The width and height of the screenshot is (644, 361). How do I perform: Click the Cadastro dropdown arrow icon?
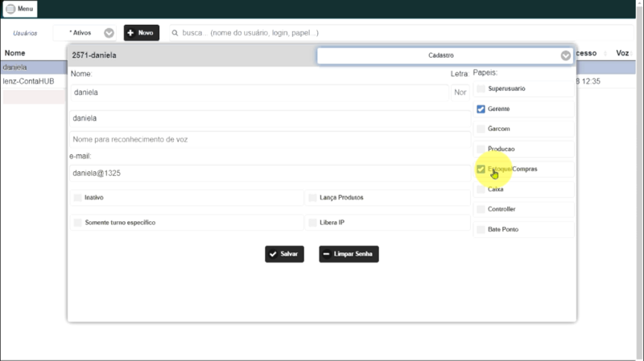[x=566, y=55]
